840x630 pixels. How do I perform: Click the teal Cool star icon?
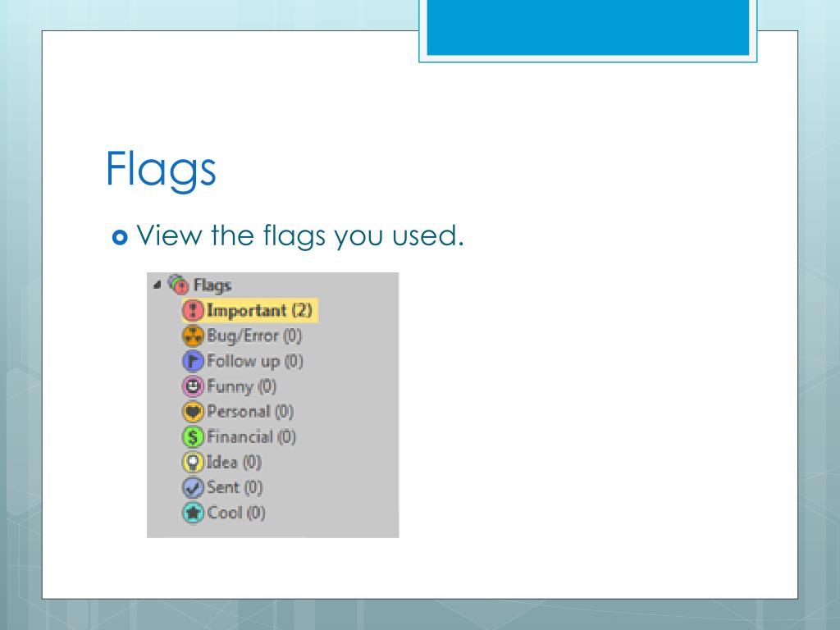(x=193, y=513)
